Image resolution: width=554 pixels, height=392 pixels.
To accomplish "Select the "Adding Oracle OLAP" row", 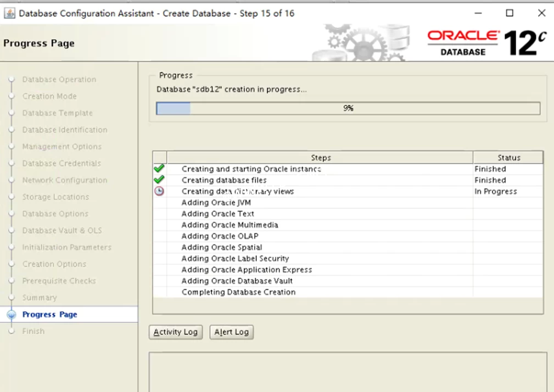I will pyautogui.click(x=348, y=236).
